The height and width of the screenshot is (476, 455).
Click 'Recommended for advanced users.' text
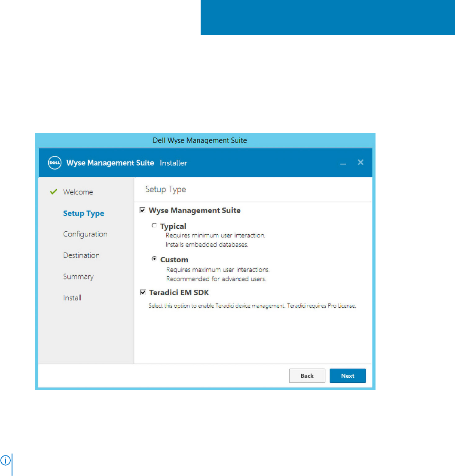point(216,279)
